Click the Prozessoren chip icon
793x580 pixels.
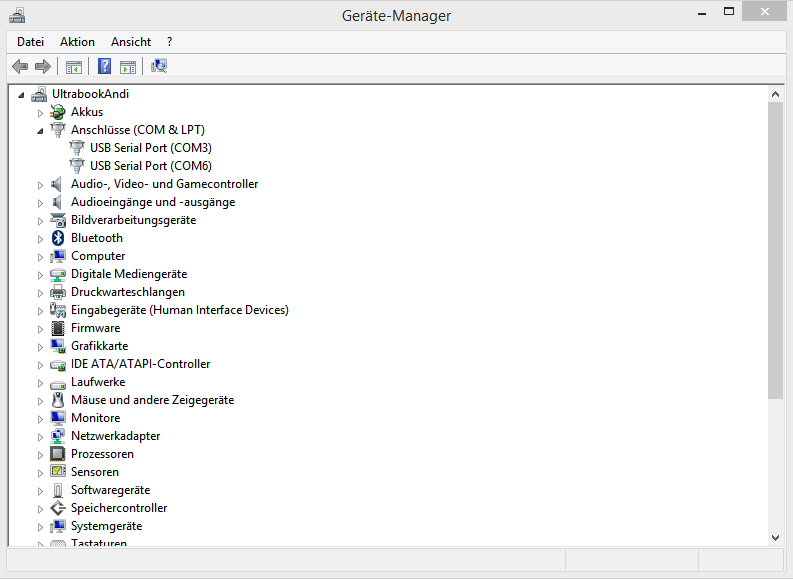click(58, 454)
